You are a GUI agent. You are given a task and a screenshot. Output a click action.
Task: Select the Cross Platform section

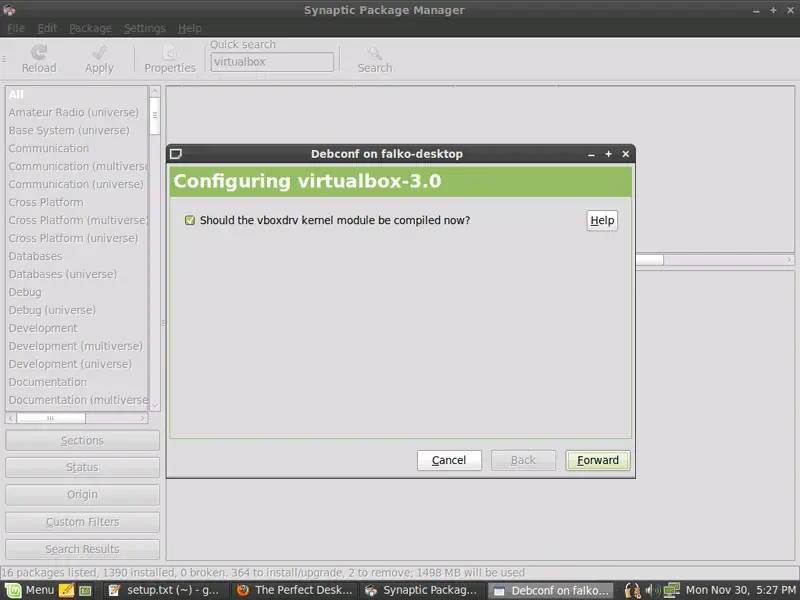click(x=77, y=203)
